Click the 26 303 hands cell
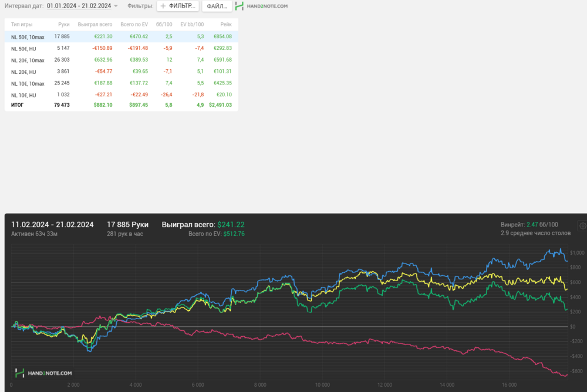This screenshot has width=587, height=392. pyautogui.click(x=62, y=59)
